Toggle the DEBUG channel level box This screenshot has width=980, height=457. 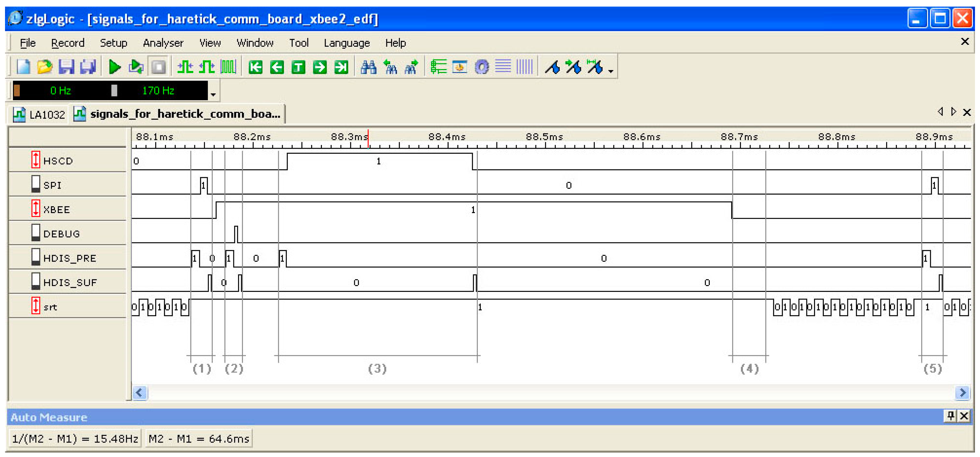coord(35,233)
